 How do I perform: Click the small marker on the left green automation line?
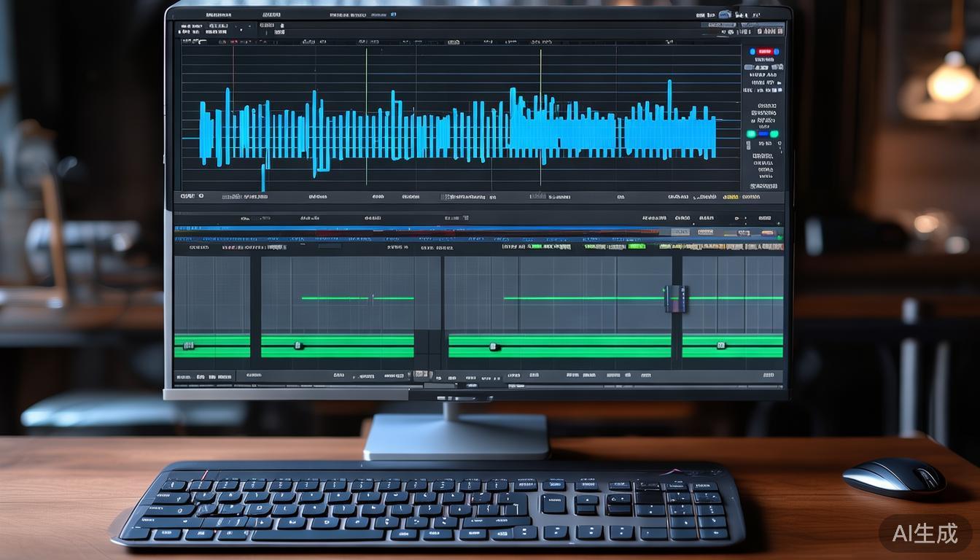pos(372,297)
